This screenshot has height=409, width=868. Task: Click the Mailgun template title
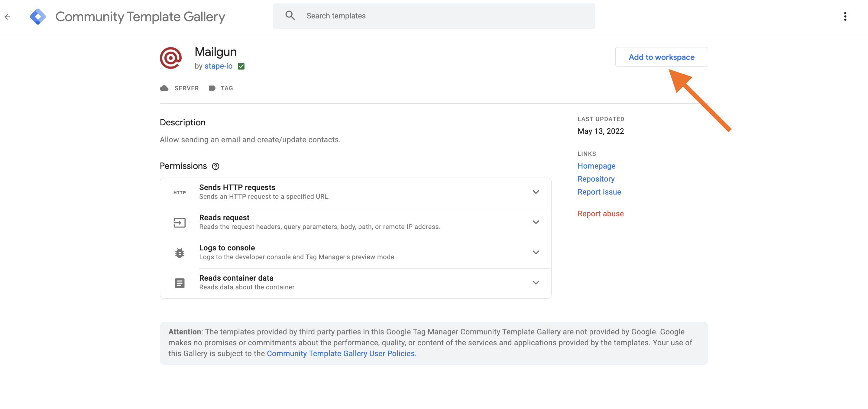(215, 52)
